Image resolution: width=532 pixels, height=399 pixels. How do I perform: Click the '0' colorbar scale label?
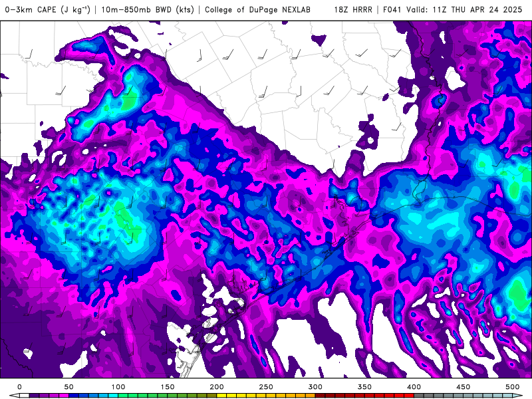click(20, 387)
